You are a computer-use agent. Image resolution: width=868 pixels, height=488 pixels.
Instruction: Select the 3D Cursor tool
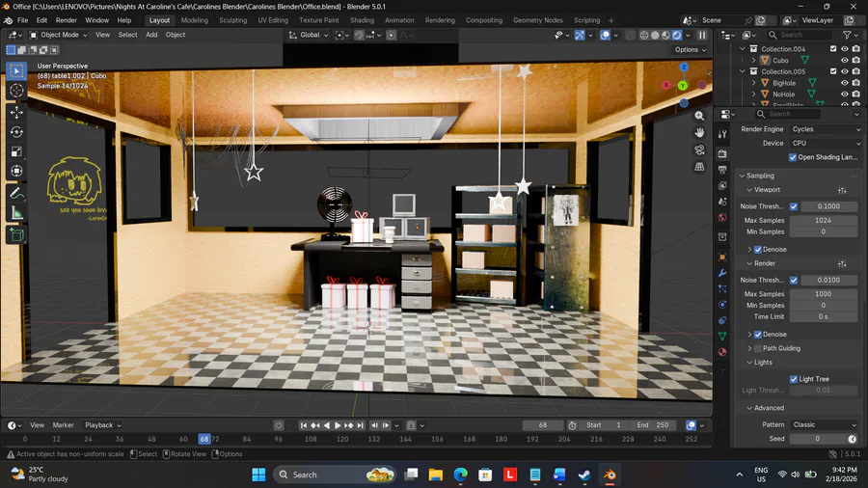[x=16, y=91]
